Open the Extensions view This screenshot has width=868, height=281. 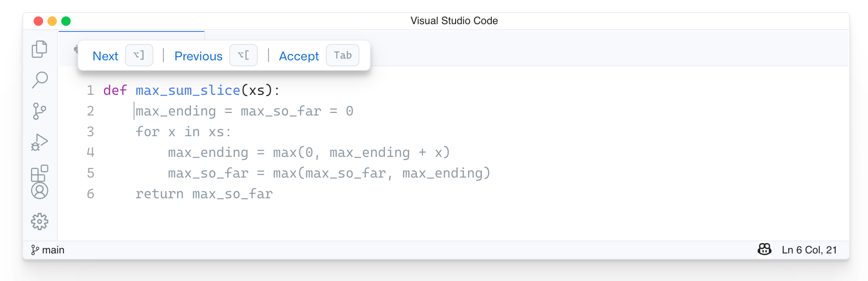click(x=39, y=173)
